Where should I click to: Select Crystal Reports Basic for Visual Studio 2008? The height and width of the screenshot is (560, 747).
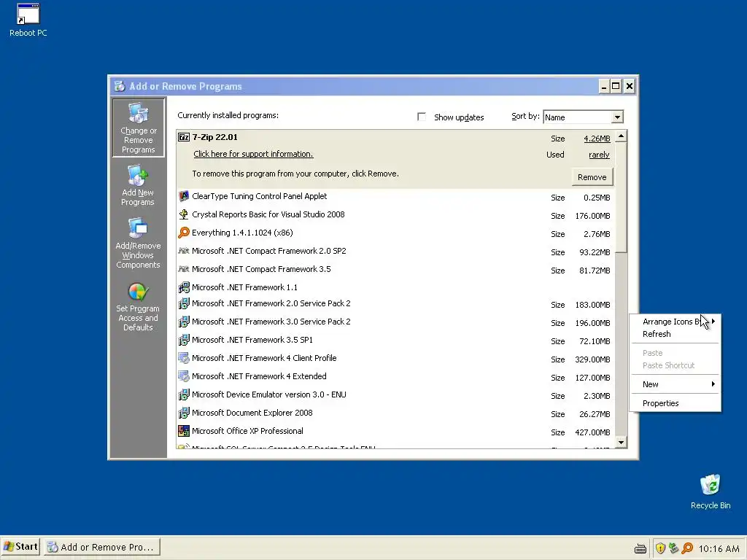[395, 215]
